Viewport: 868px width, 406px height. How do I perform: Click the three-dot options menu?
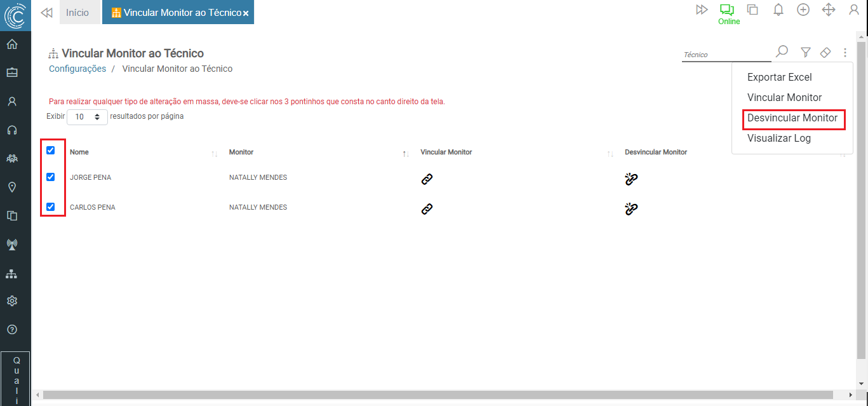[x=845, y=53]
